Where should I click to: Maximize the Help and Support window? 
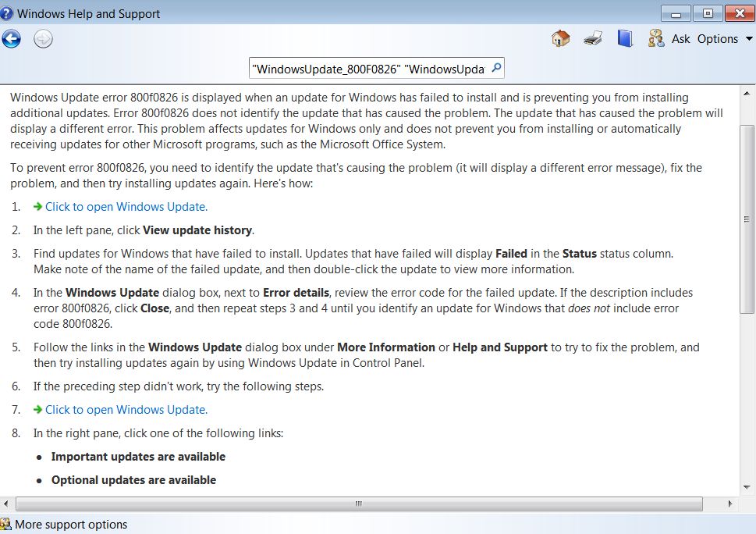[x=708, y=13]
